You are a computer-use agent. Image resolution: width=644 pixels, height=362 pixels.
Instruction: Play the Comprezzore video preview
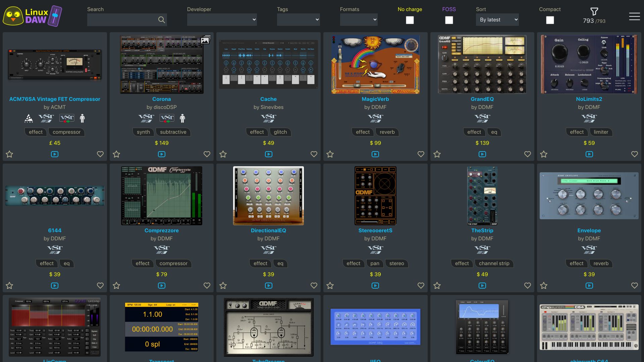(162, 286)
